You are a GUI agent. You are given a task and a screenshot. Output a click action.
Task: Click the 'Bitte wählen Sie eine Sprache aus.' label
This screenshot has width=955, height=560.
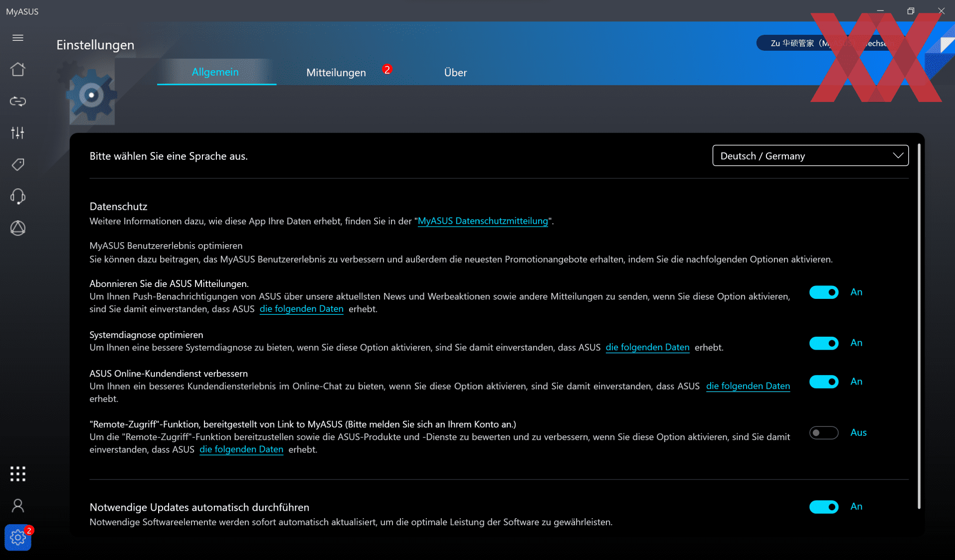[x=169, y=156]
